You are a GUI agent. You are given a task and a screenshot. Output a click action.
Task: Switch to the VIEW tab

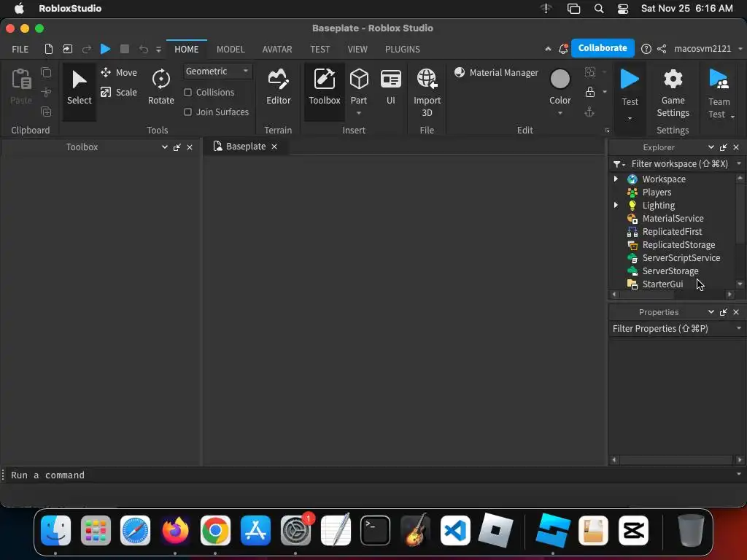pos(357,49)
